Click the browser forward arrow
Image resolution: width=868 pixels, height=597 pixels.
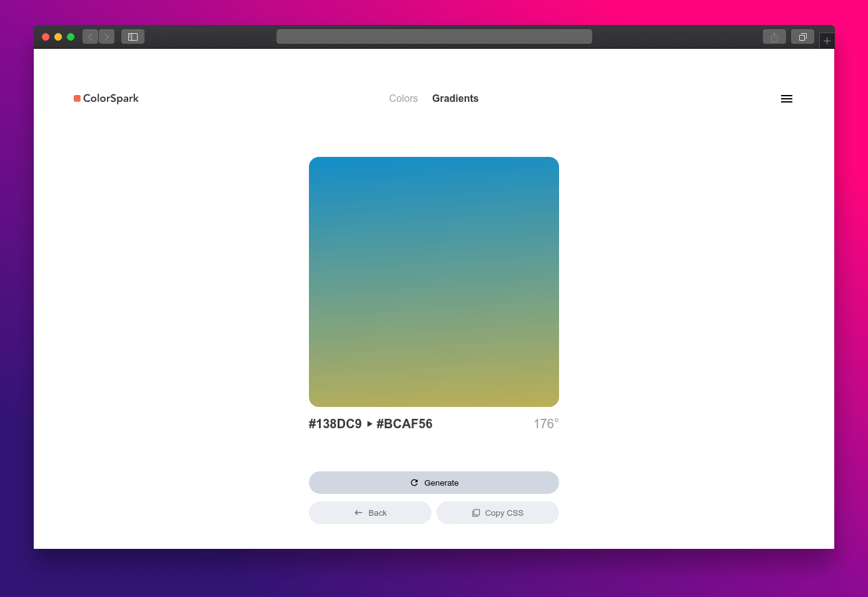coord(107,37)
